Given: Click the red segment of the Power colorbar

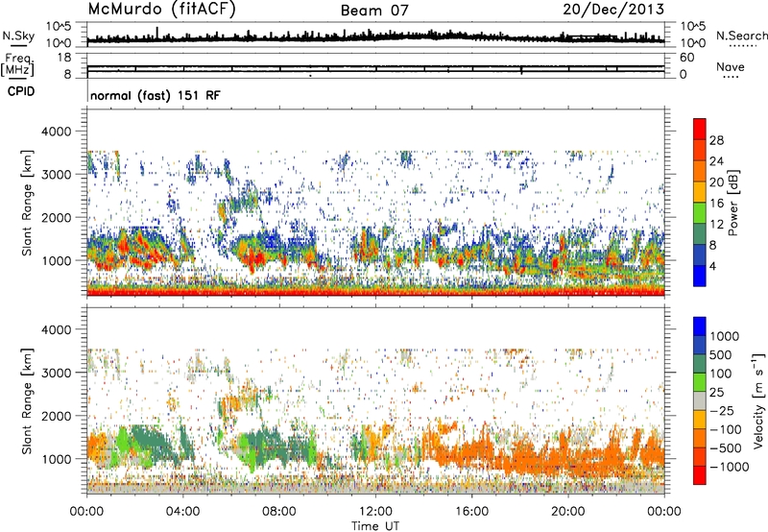Looking at the screenshot, I should (700, 129).
